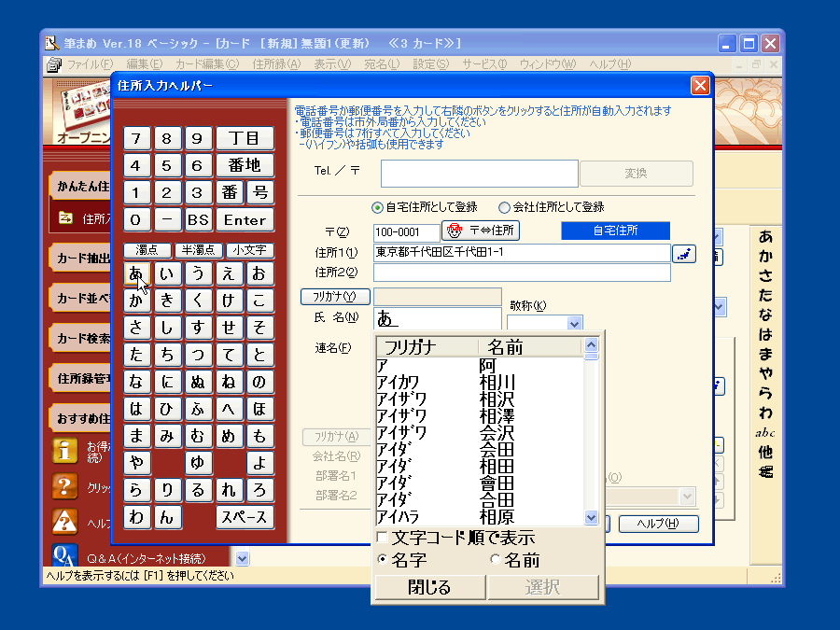Click the BS backspace key
The height and width of the screenshot is (630, 840).
[198, 219]
